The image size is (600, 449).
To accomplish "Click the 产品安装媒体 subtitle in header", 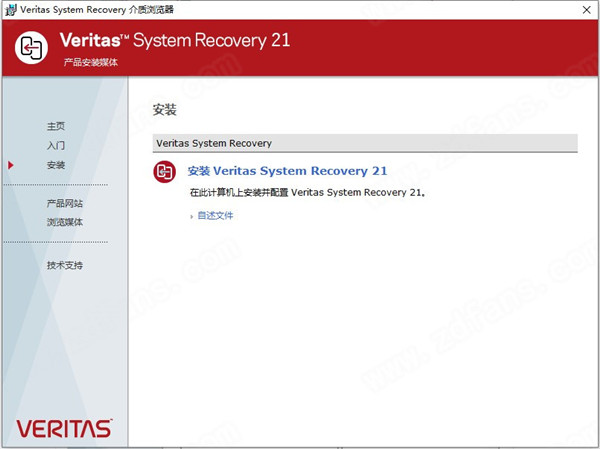I will click(x=91, y=62).
